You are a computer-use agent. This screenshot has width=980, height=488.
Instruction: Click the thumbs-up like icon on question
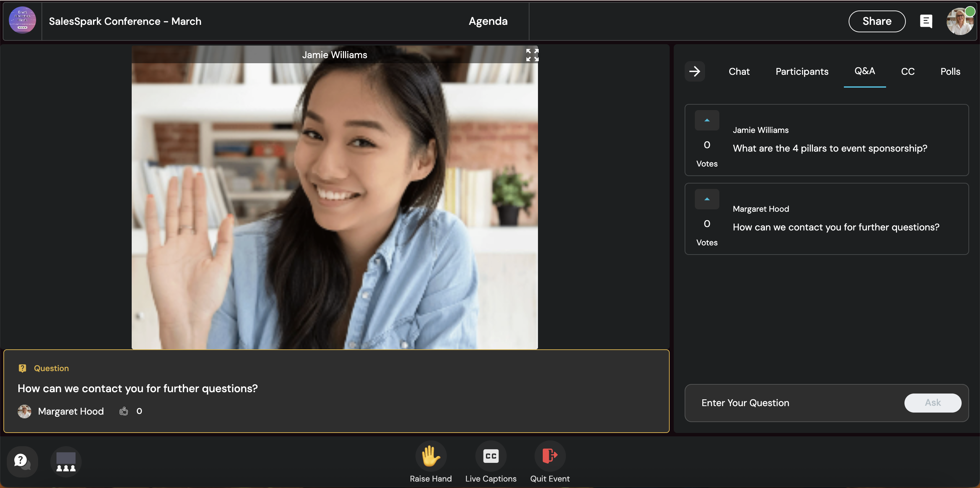[124, 411]
